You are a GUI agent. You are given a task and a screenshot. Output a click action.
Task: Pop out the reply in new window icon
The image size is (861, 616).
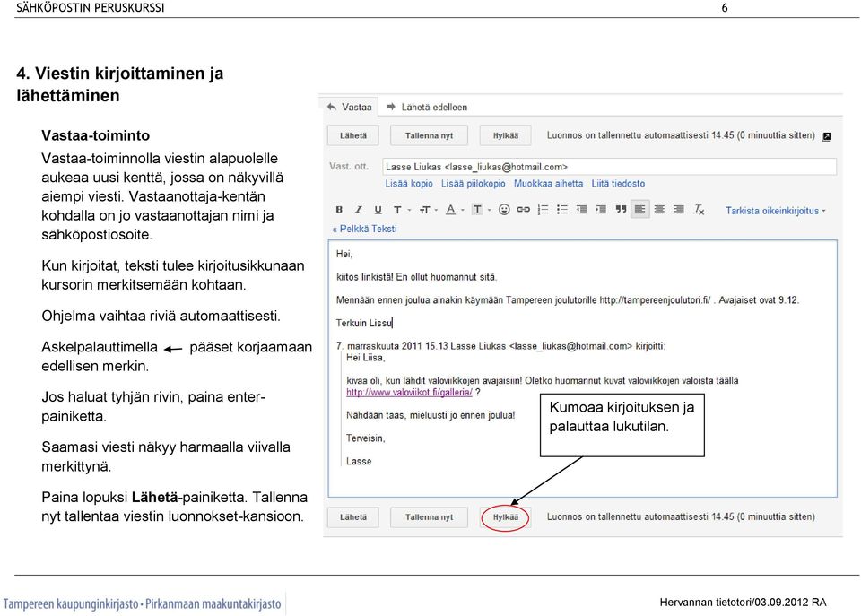point(826,136)
